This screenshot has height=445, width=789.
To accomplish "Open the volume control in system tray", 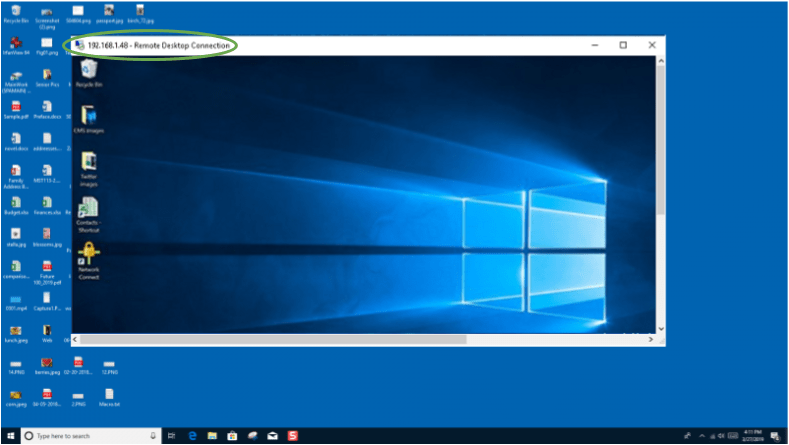I will tap(722, 436).
